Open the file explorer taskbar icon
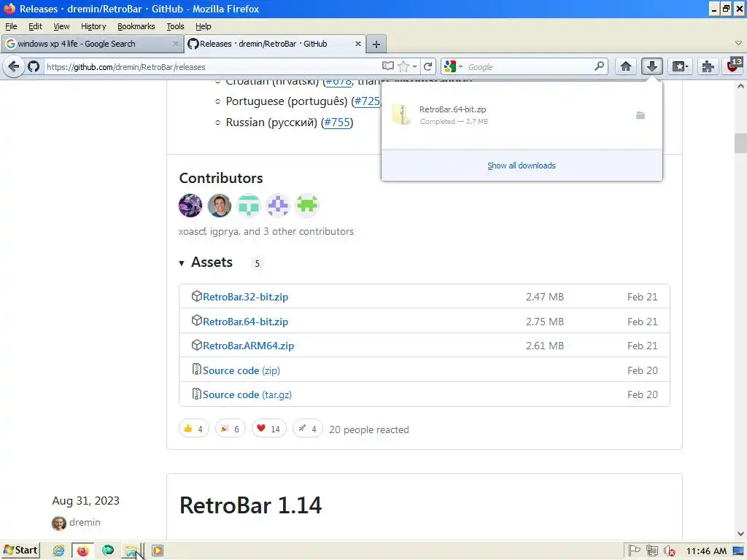747x560 pixels. [x=131, y=551]
